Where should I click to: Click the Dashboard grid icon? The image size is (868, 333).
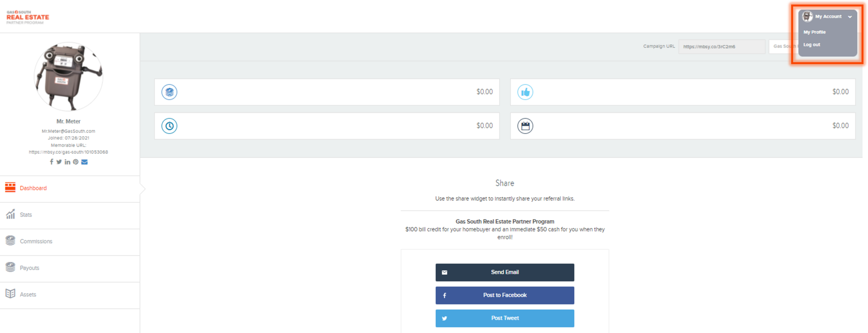[x=10, y=188]
